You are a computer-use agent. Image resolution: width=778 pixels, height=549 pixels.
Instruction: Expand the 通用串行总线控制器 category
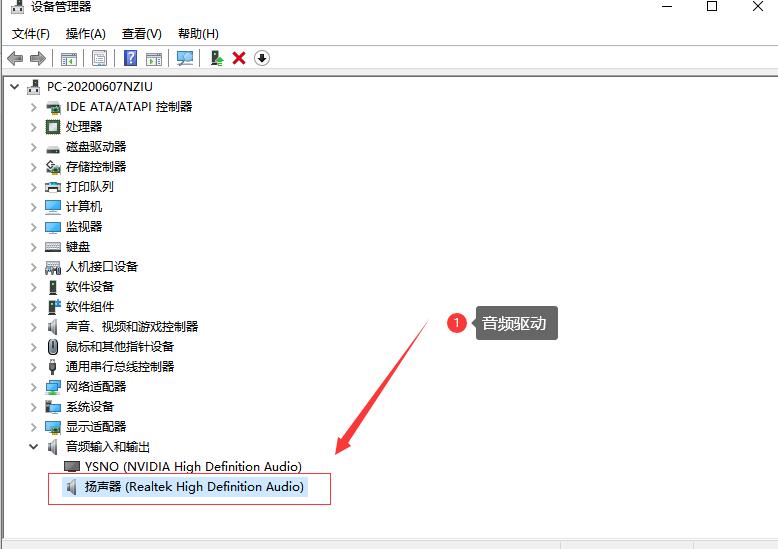click(33, 367)
